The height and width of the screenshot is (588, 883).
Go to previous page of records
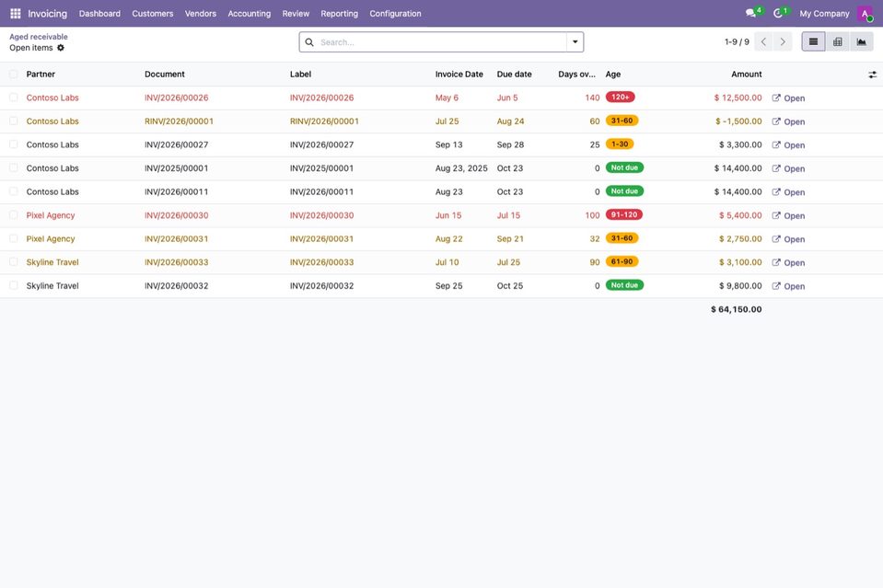[x=763, y=41]
